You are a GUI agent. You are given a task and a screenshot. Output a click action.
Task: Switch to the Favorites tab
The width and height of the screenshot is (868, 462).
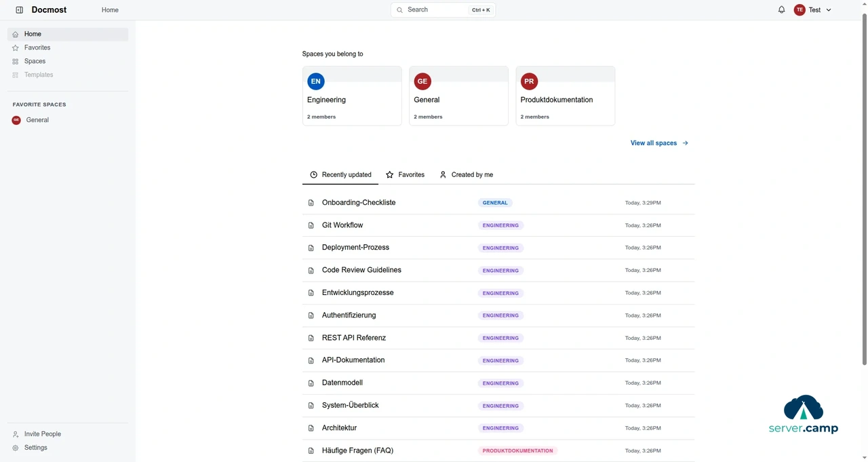click(405, 175)
